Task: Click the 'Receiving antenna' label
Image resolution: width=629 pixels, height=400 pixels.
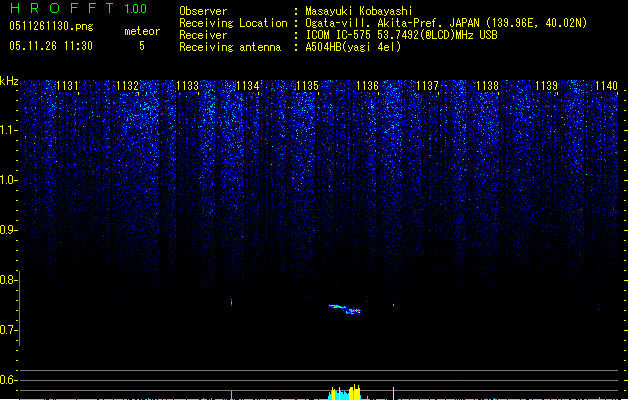Action: 230,47
